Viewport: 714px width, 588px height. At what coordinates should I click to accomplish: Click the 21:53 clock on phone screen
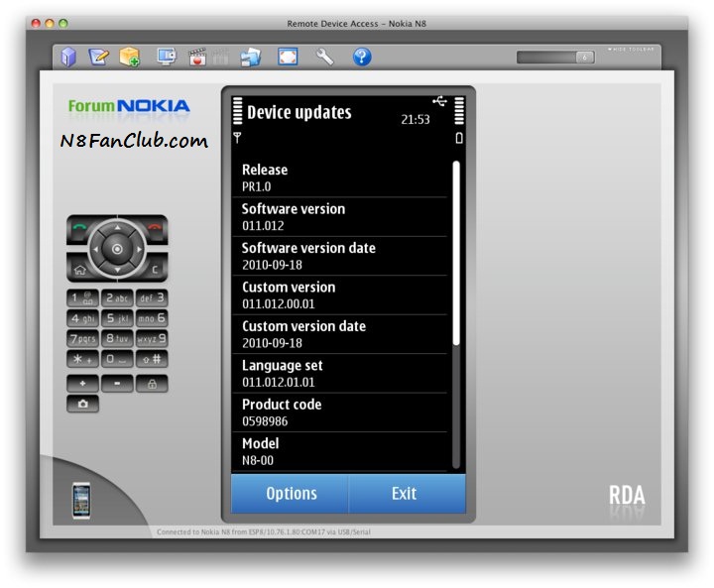416,120
